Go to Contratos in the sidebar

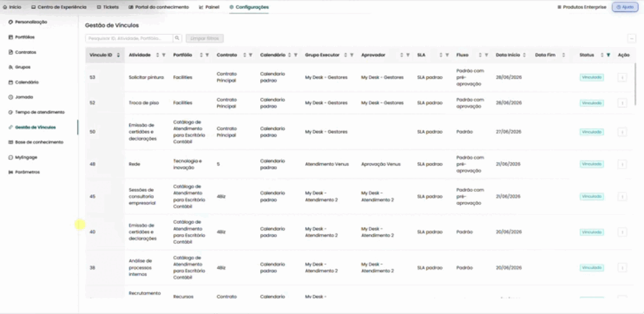click(x=22, y=52)
